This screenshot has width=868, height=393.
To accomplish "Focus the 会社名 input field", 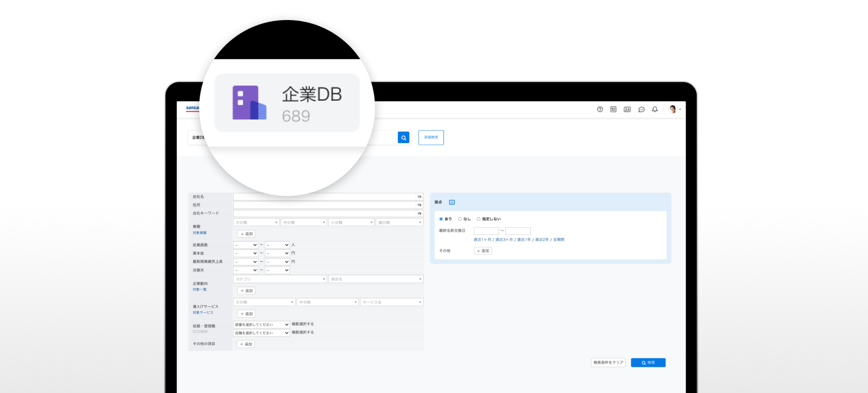I will click(328, 196).
